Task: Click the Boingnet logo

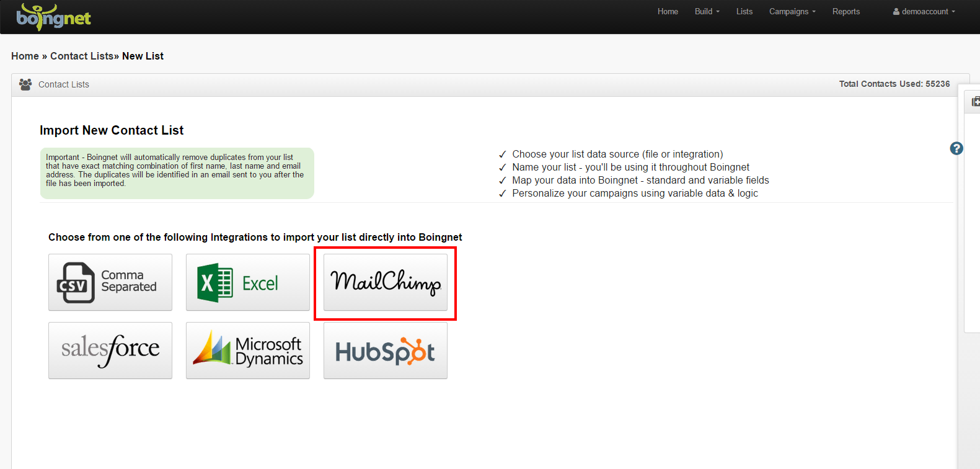Action: (x=53, y=17)
